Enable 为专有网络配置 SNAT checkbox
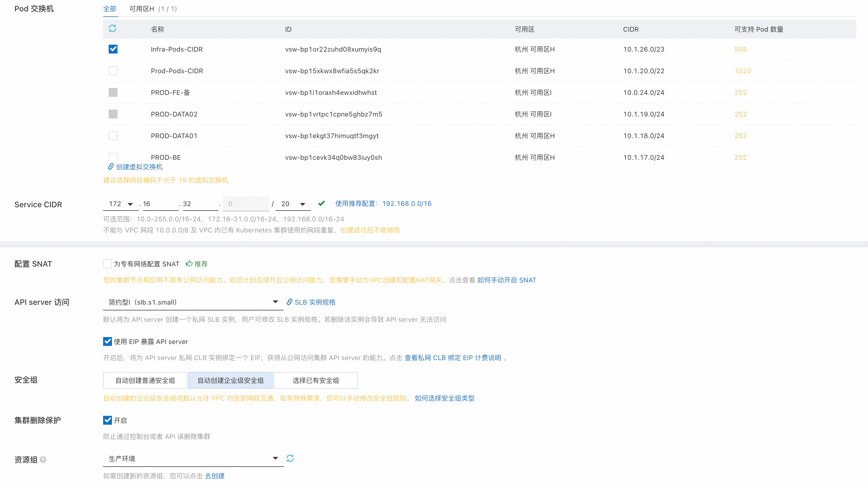868x486 pixels. (x=108, y=264)
